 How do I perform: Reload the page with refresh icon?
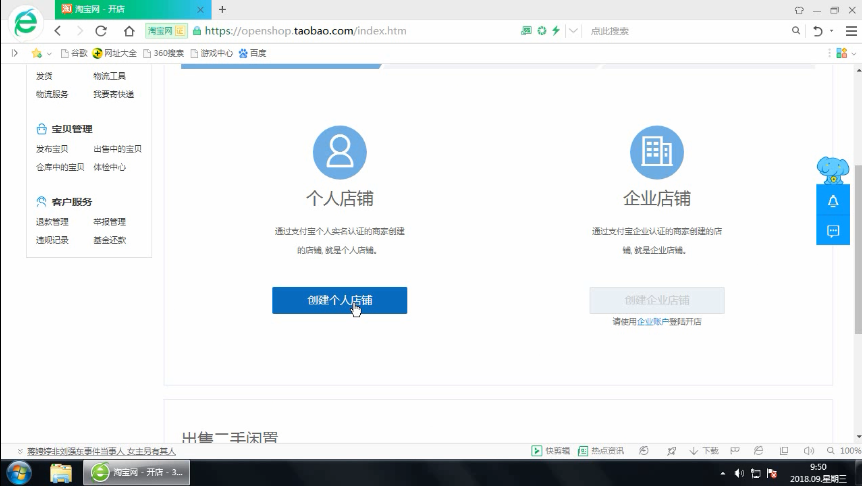(101, 31)
